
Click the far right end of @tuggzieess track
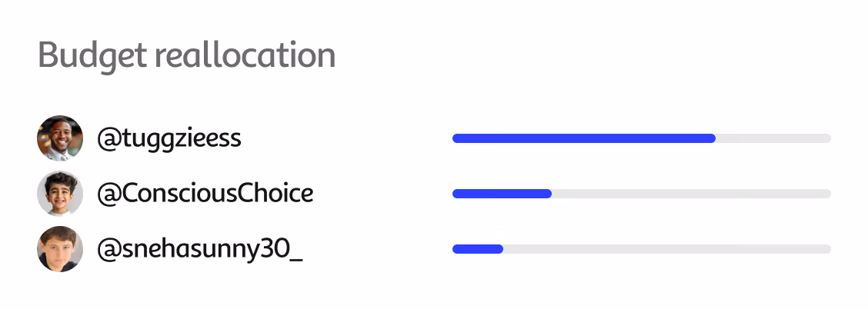click(x=828, y=138)
